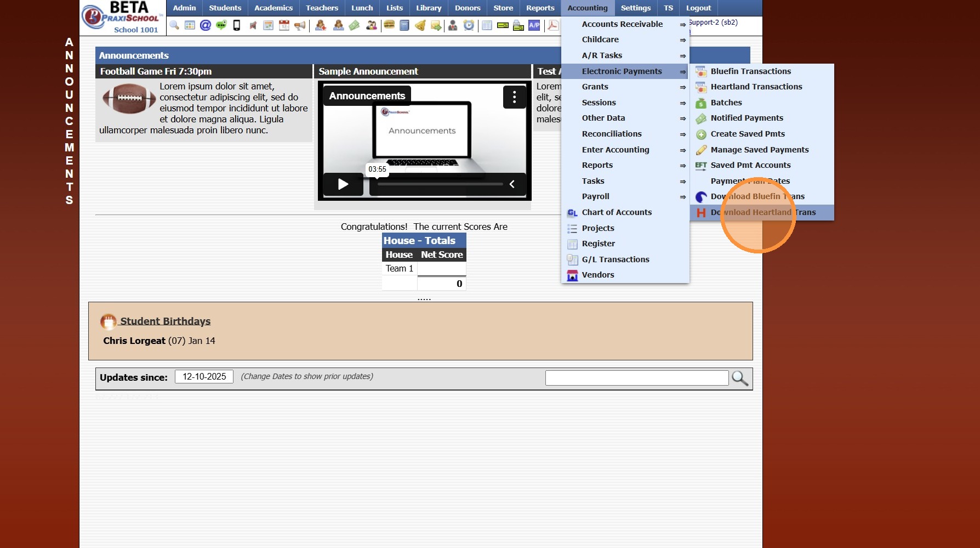Open the Donors menu

pyautogui.click(x=468, y=8)
